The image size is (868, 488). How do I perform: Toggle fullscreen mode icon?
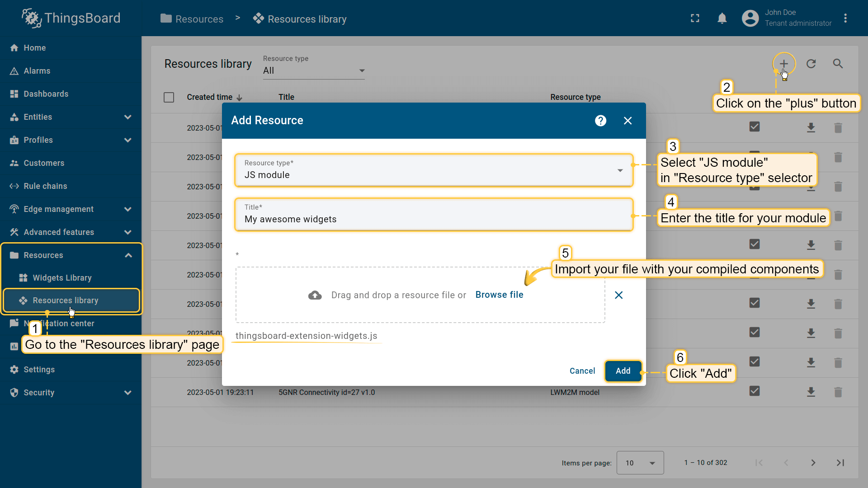(x=695, y=18)
